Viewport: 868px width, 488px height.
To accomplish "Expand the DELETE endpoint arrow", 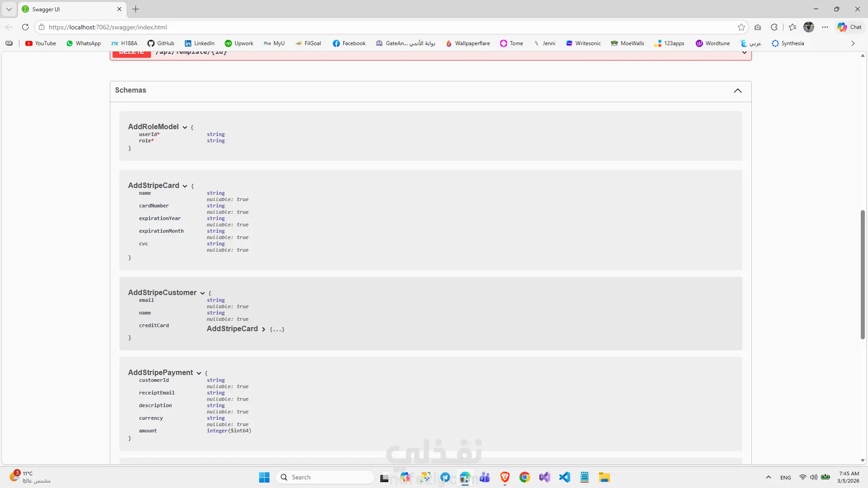I will click(x=744, y=53).
